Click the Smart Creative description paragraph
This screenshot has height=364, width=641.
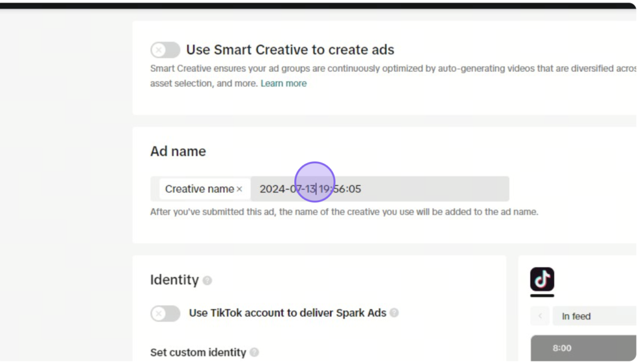[x=393, y=76]
